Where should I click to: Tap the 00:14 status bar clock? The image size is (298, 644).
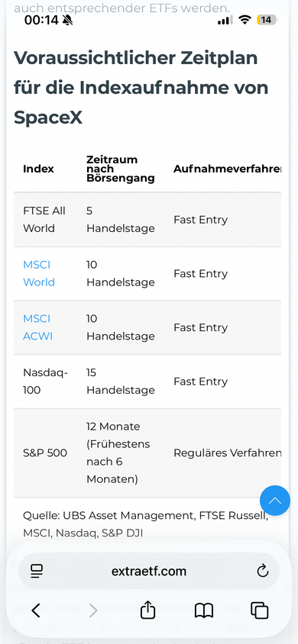pyautogui.click(x=41, y=20)
